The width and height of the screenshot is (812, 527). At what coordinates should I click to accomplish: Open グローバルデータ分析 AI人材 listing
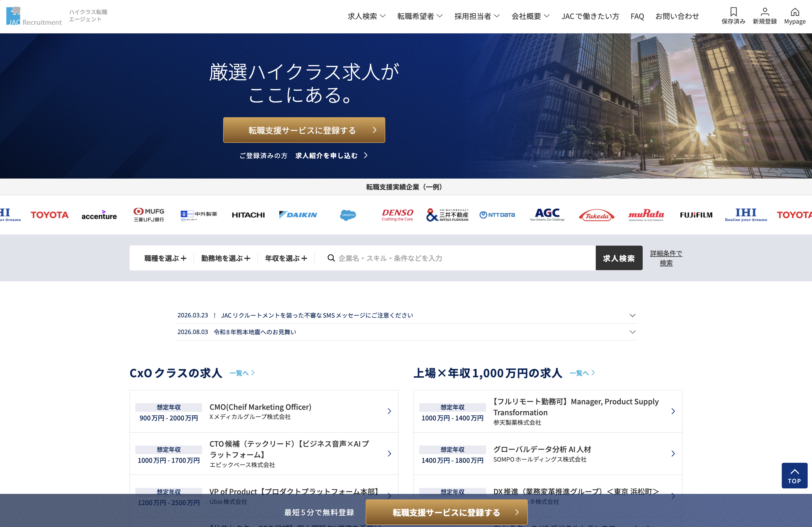point(548,454)
